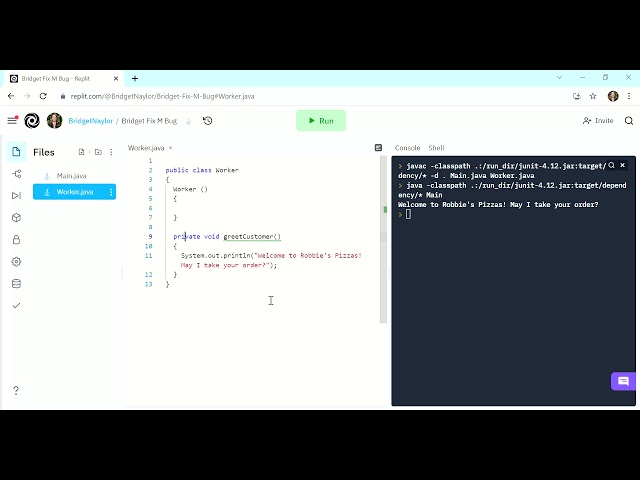The image size is (640, 480).
Task: Click the Invite button
Action: click(x=598, y=120)
